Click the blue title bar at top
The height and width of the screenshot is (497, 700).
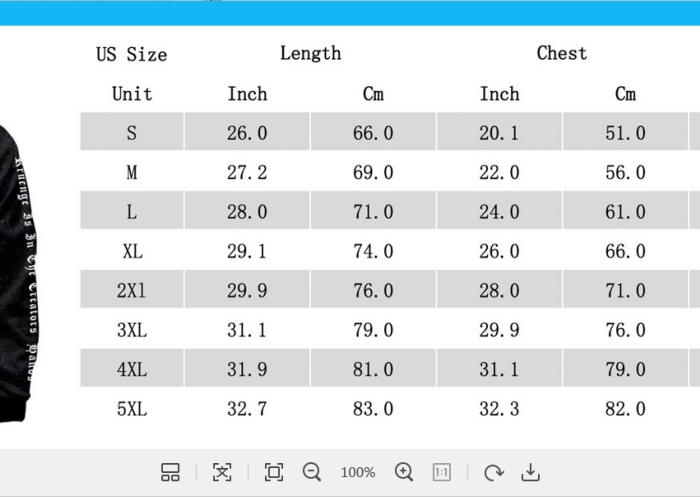(350, 13)
